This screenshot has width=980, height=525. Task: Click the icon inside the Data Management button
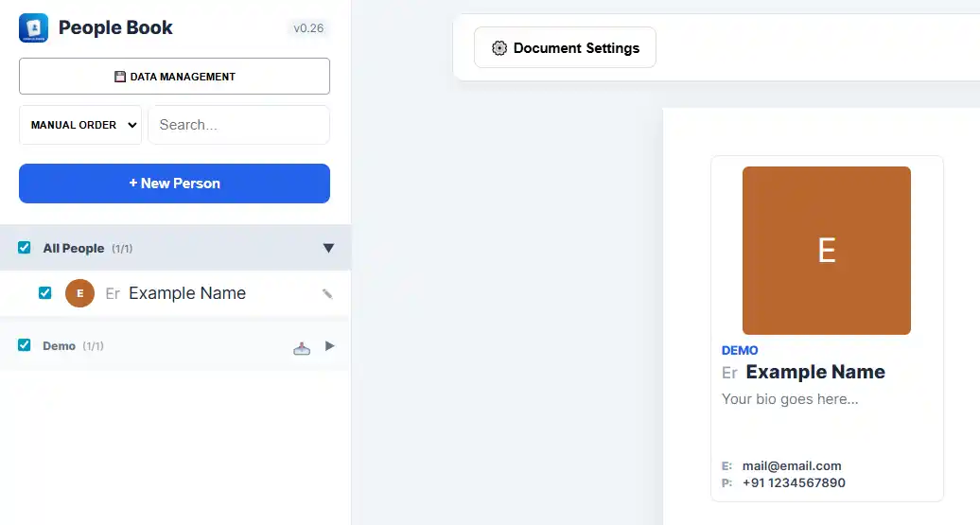[x=120, y=77]
